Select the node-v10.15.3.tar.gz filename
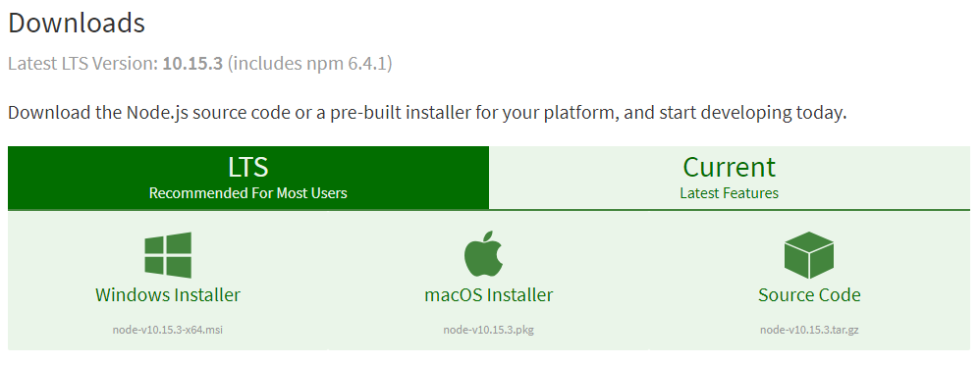Screen dimensions: 980x365 click(x=809, y=330)
